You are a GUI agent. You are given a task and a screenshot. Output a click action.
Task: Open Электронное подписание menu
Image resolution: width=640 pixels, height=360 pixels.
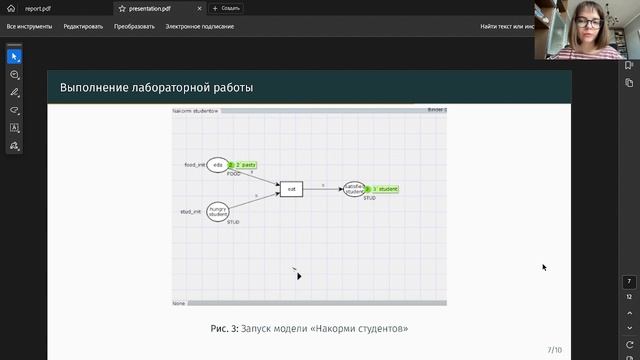(x=200, y=27)
